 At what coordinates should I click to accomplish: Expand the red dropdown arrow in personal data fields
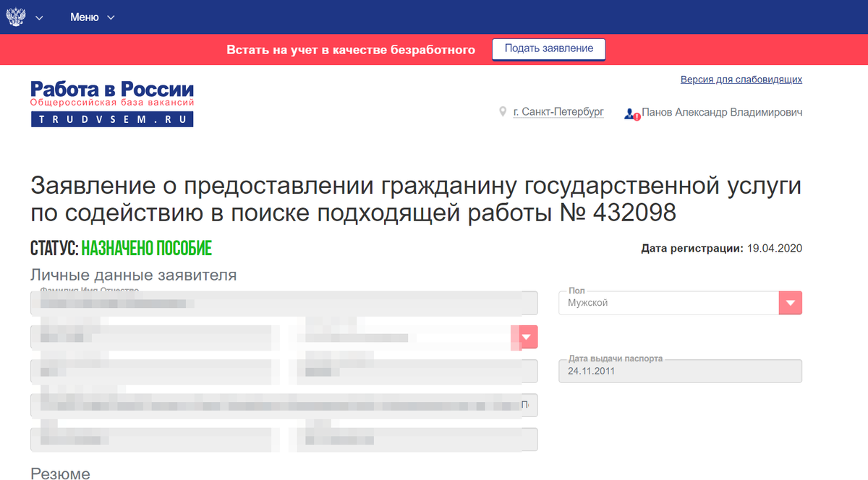[x=527, y=337]
